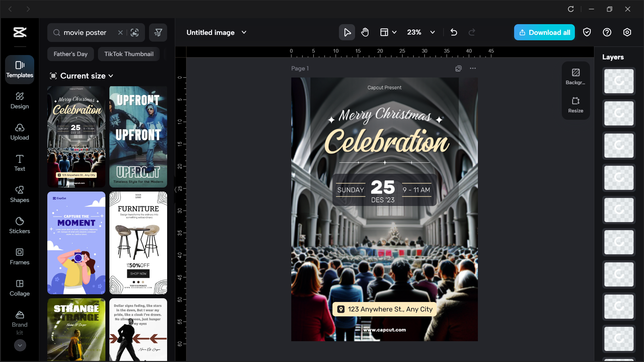Viewport: 644px width, 362px height.
Task: Open the Templates panel
Action: [x=19, y=69]
